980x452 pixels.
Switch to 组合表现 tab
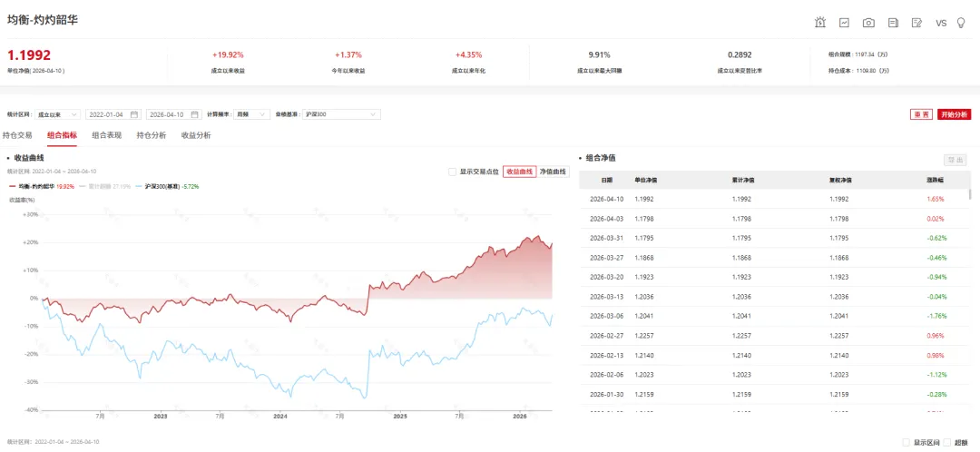107,135
